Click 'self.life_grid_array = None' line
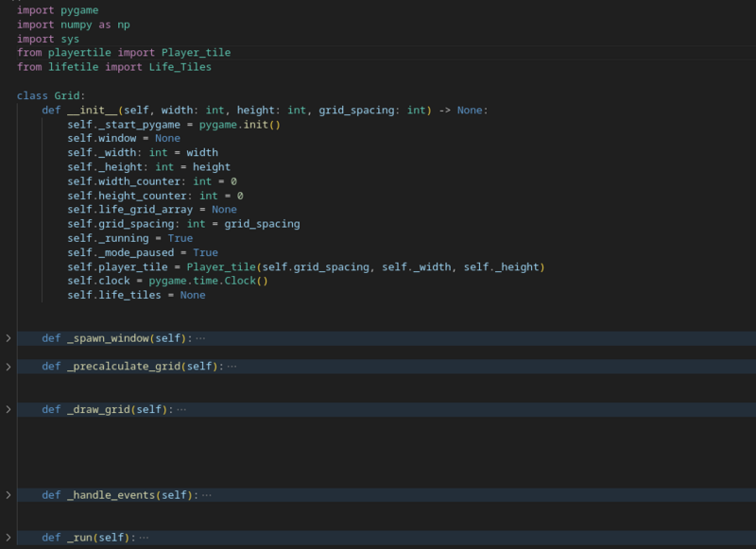 pyautogui.click(x=152, y=210)
